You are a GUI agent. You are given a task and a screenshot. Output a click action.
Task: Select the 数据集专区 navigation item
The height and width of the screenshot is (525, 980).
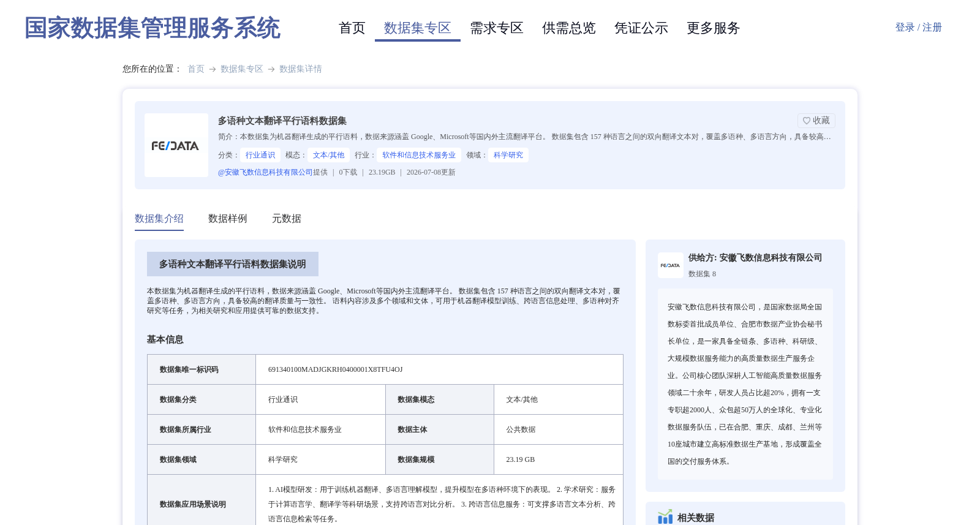(x=418, y=28)
